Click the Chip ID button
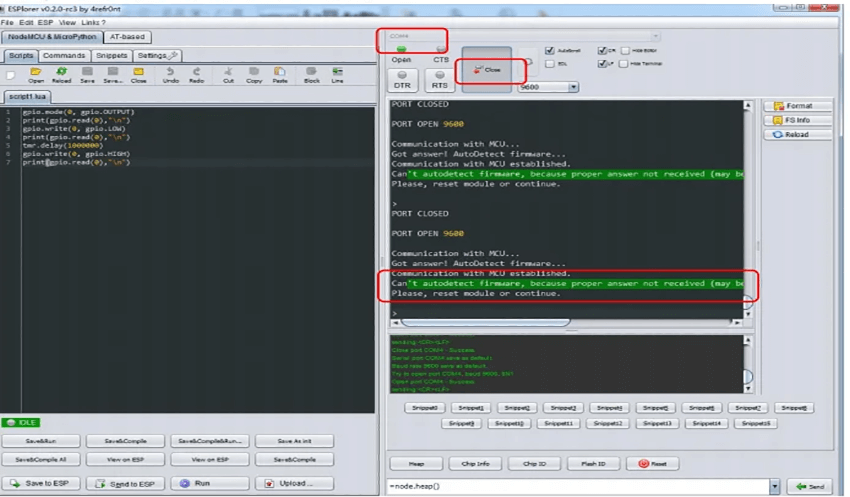 click(x=535, y=463)
